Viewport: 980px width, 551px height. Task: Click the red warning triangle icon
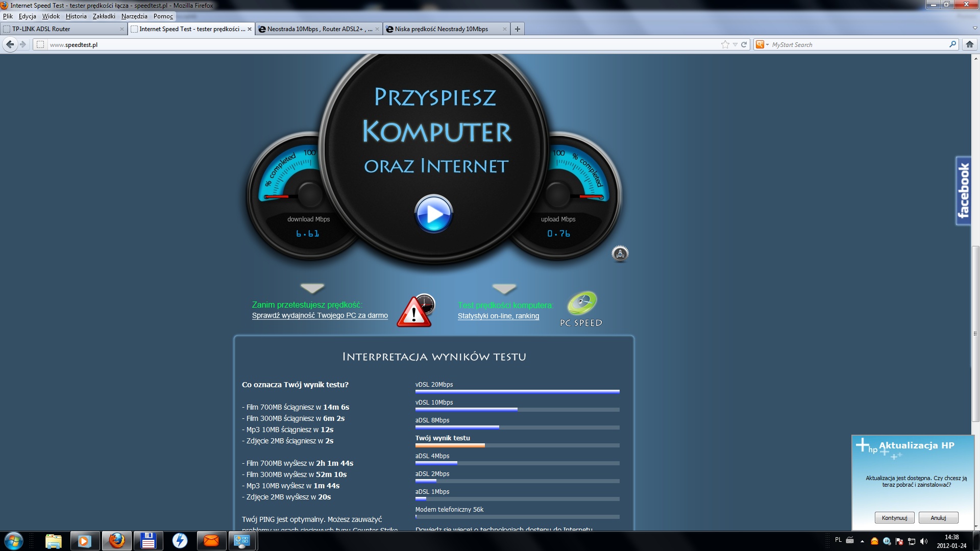pyautogui.click(x=414, y=312)
